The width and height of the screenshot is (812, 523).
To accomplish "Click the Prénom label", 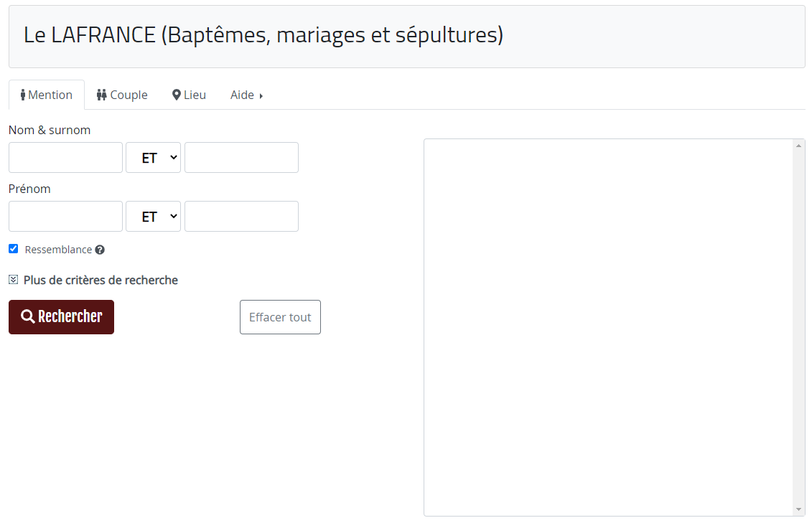I will pos(29,189).
